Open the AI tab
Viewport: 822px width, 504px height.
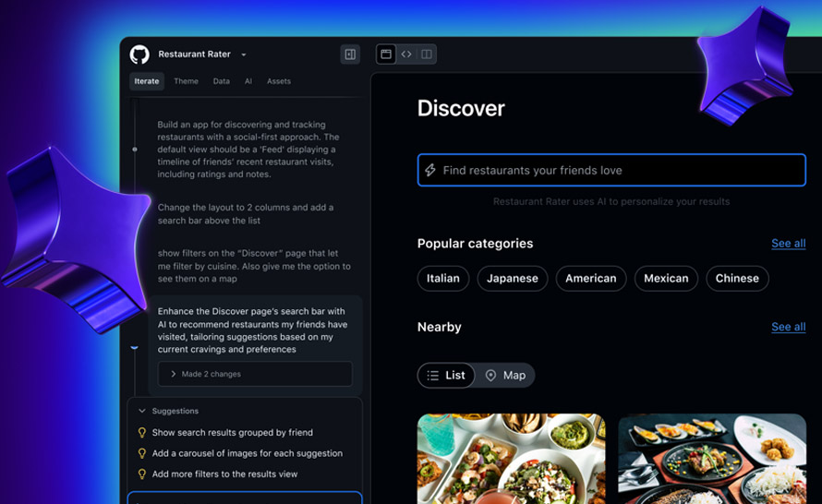point(248,81)
